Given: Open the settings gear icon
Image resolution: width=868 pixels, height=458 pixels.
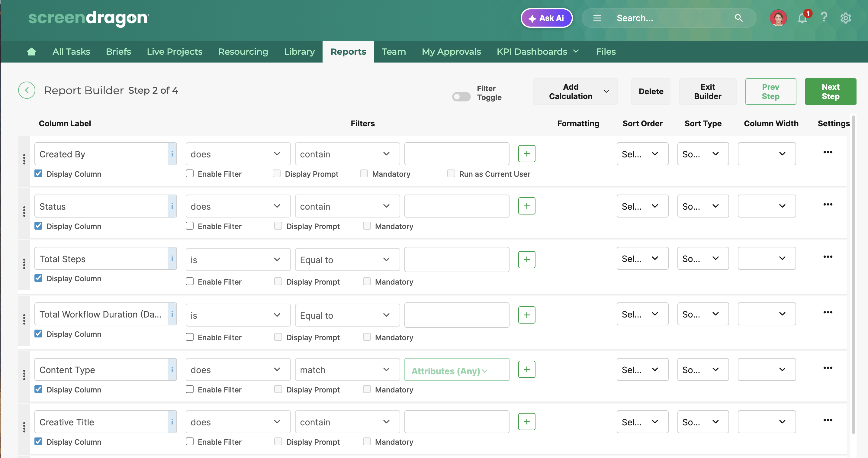Looking at the screenshot, I should click(845, 18).
